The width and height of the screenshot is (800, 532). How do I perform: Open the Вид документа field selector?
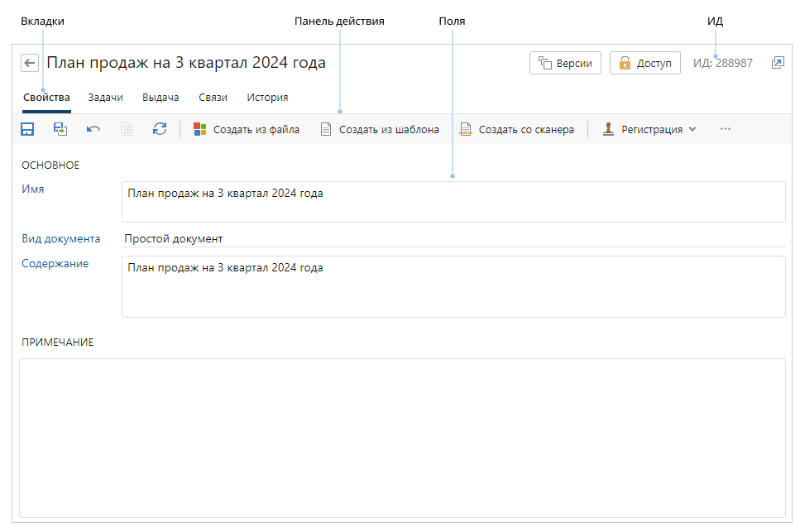452,239
